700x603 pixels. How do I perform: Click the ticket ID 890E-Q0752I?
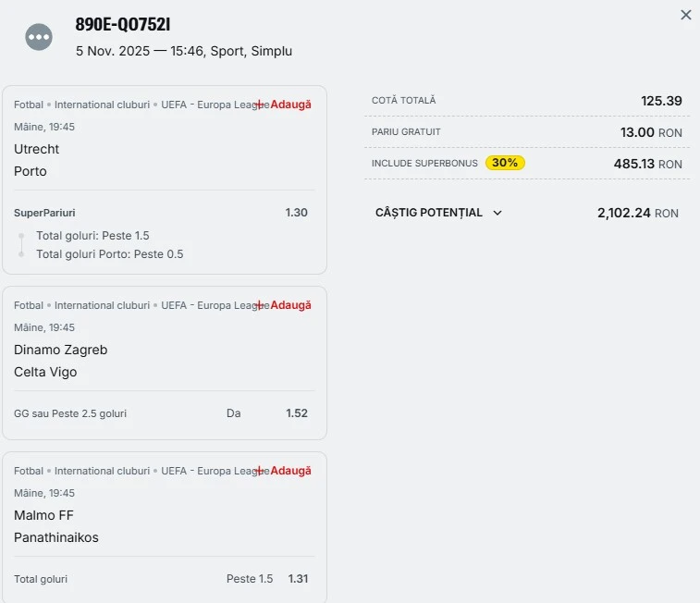123,25
